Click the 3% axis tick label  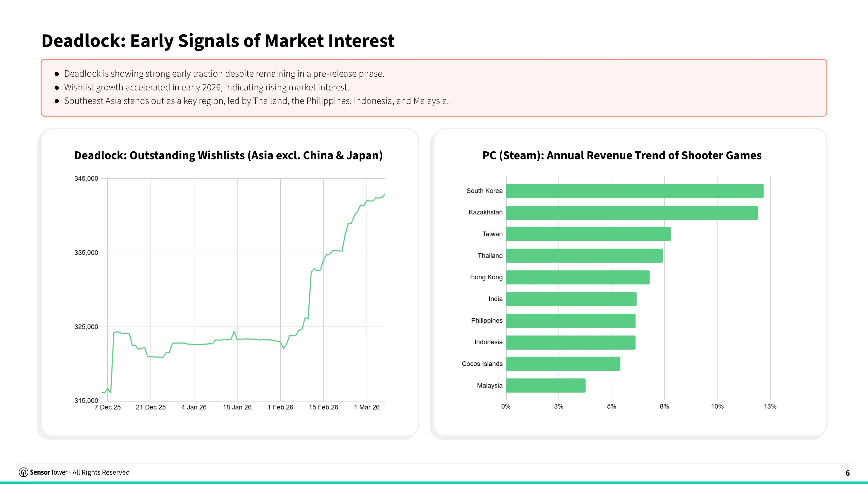[559, 407]
